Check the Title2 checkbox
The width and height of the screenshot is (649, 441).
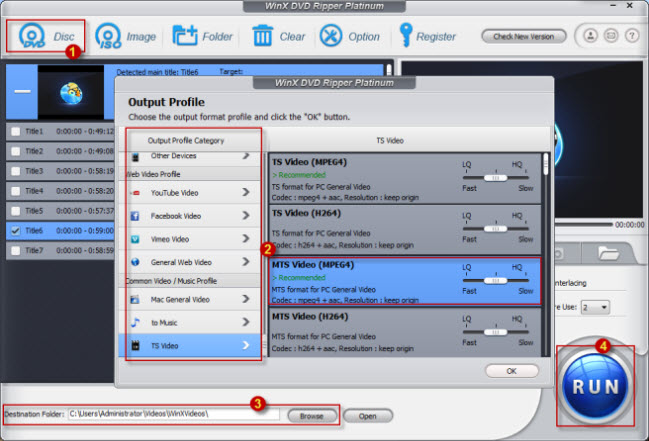point(16,151)
